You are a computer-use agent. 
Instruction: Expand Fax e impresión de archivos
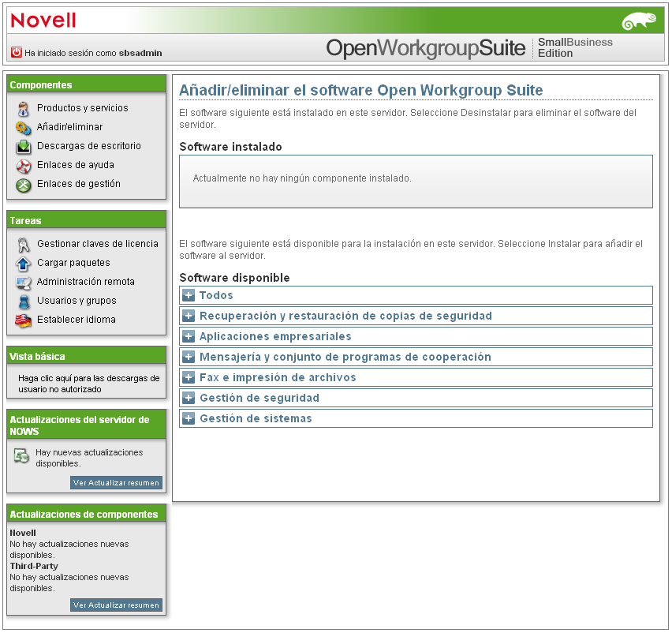point(189,377)
